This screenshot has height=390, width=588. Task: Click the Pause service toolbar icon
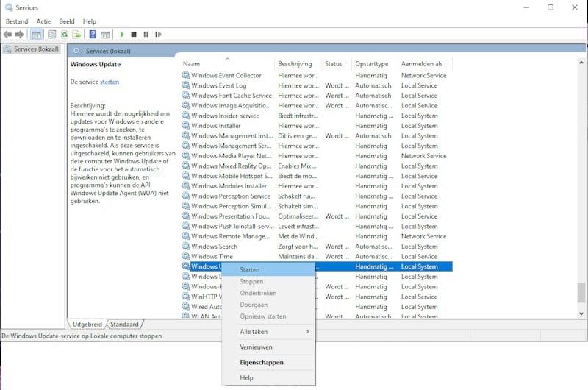click(x=146, y=34)
